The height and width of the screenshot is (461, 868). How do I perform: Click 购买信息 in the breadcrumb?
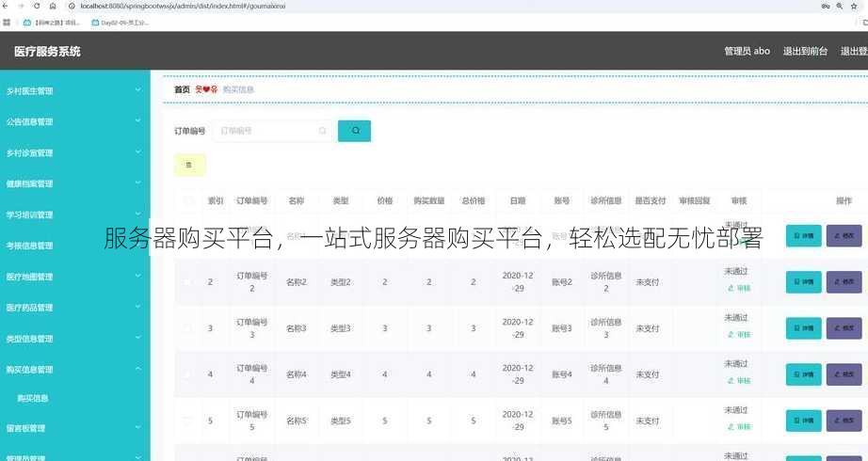pos(238,89)
